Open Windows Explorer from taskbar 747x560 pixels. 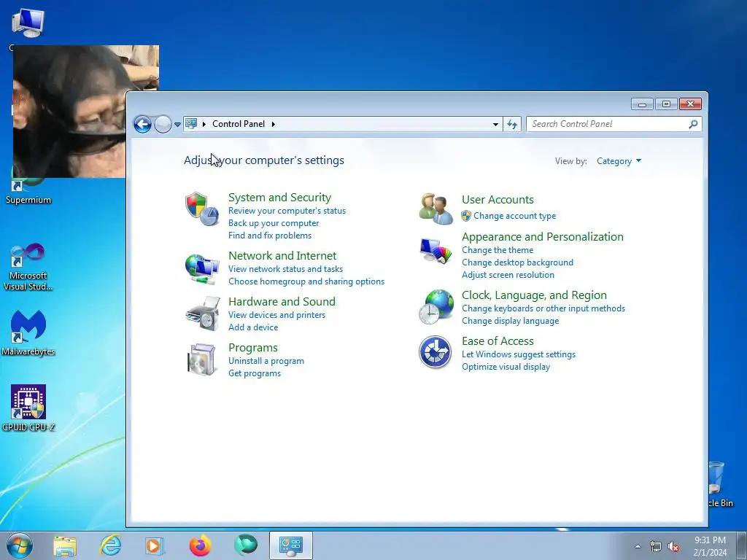pos(65,545)
